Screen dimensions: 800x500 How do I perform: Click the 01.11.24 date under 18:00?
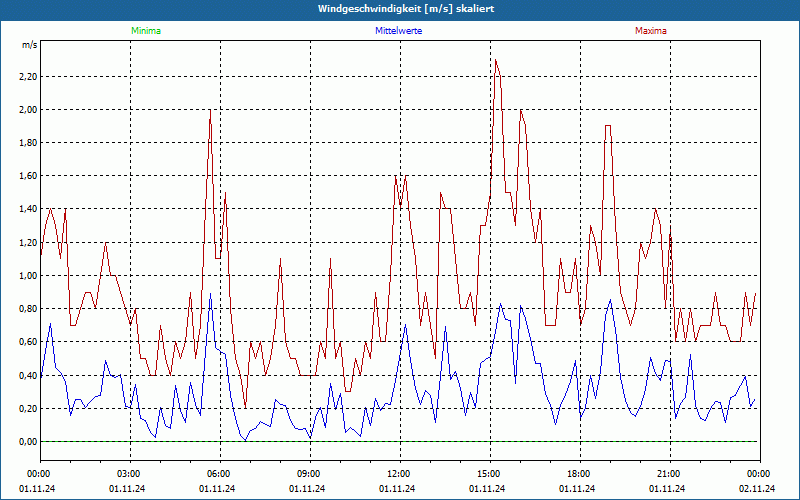[577, 488]
